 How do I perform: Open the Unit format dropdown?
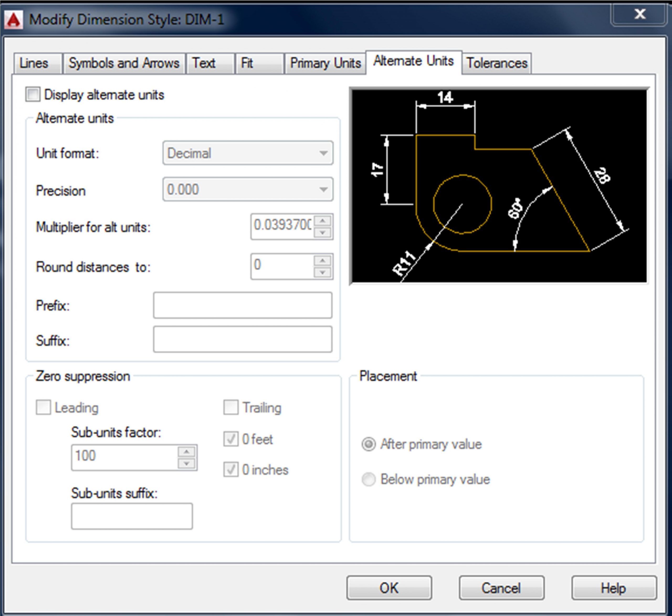[248, 153]
